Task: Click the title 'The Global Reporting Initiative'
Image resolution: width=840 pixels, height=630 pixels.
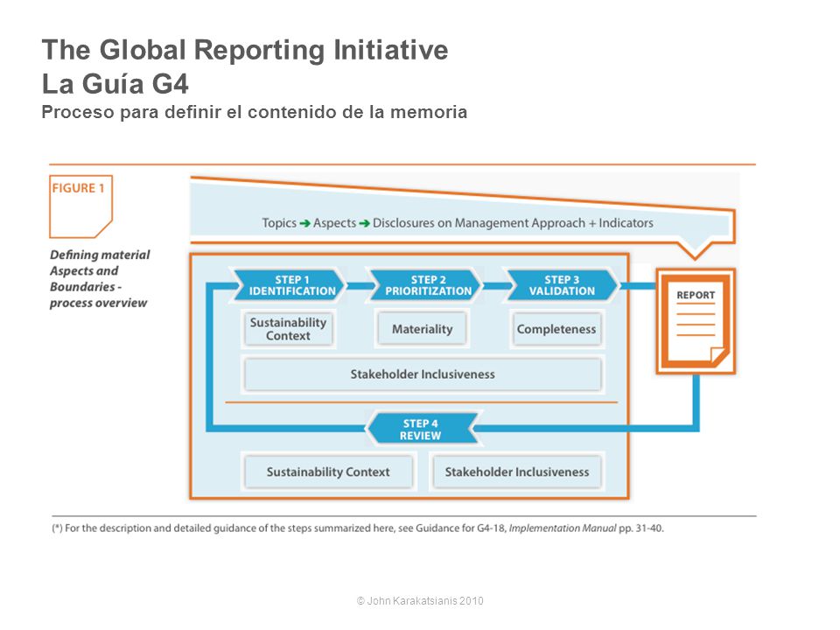Action: [245, 50]
